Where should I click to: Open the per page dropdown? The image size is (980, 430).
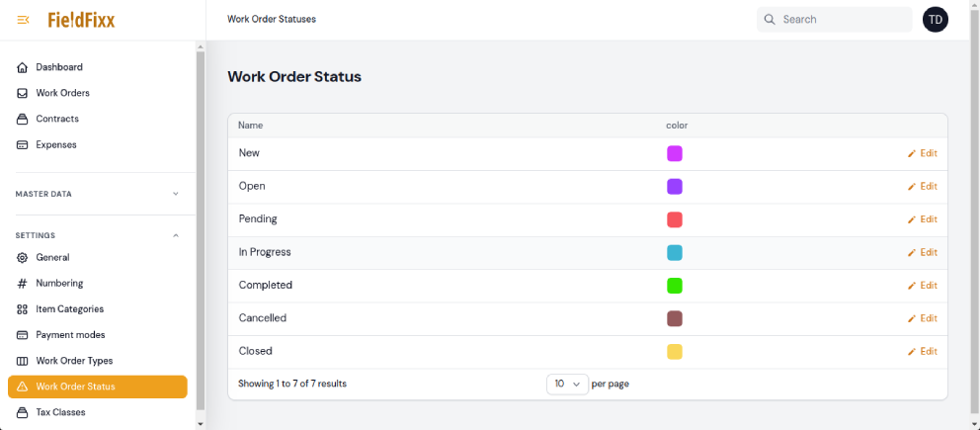(x=567, y=384)
